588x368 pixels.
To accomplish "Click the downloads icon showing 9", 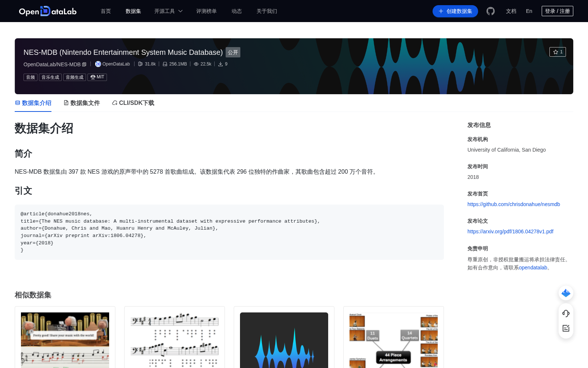I will point(220,64).
